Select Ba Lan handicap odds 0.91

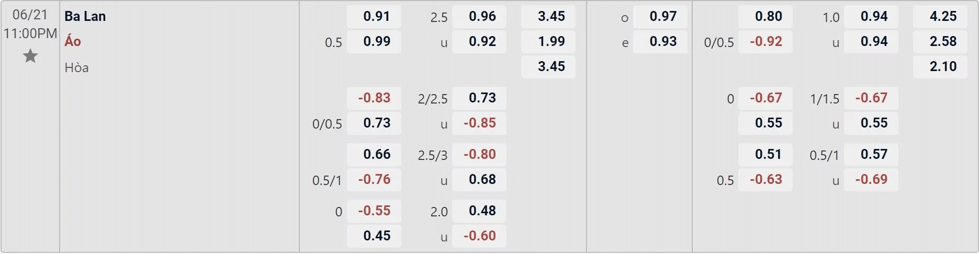pos(374,16)
